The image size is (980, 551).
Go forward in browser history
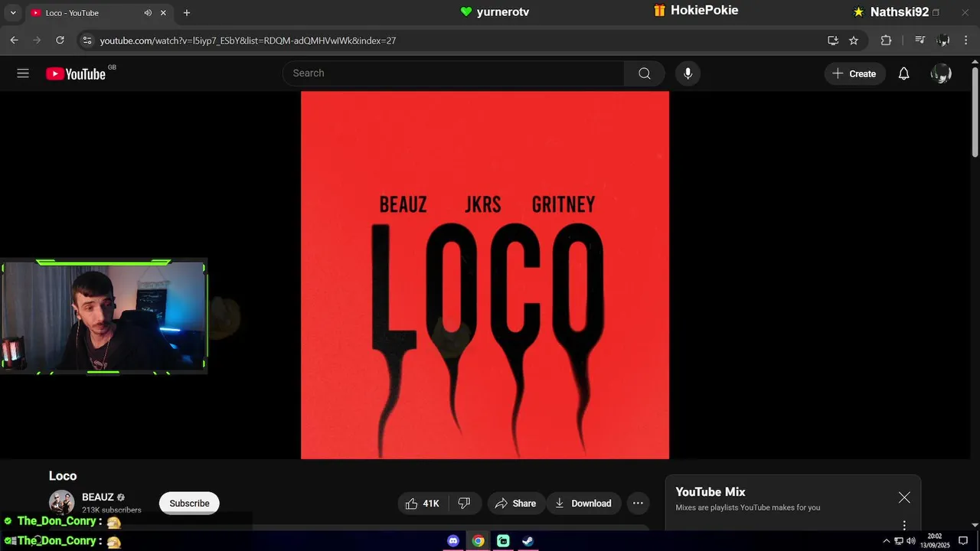tap(37, 41)
